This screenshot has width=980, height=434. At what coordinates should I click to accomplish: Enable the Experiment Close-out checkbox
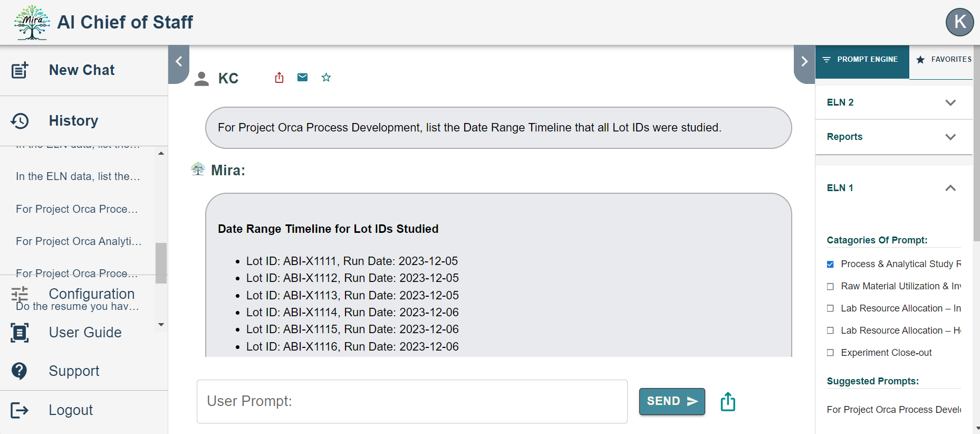pos(830,353)
